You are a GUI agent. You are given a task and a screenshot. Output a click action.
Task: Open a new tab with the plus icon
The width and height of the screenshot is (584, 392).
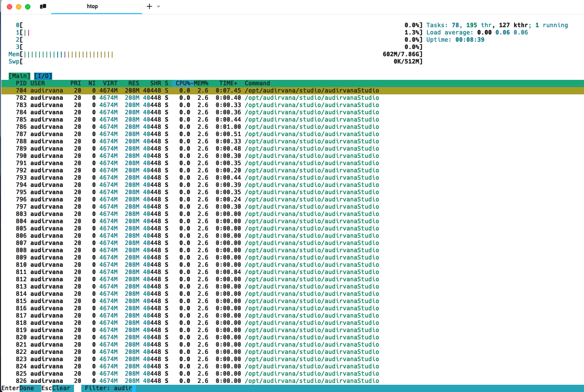coord(149,6)
